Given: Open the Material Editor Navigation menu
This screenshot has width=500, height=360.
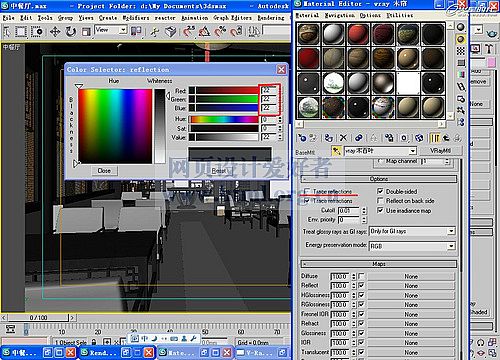Looking at the screenshot, I should coord(339,15).
